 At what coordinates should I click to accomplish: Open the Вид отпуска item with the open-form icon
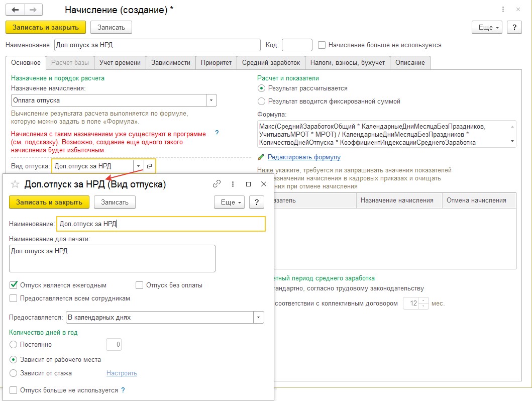(149, 166)
